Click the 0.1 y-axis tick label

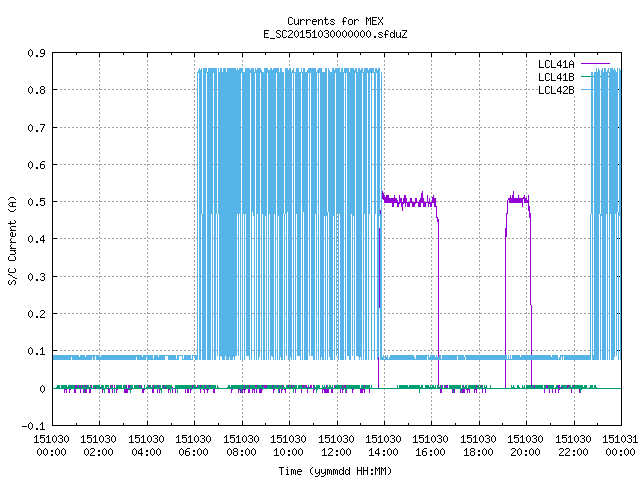click(x=36, y=351)
